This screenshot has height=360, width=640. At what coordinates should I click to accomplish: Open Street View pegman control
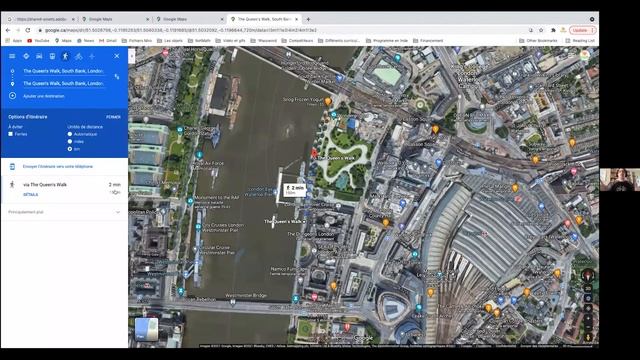point(588,337)
